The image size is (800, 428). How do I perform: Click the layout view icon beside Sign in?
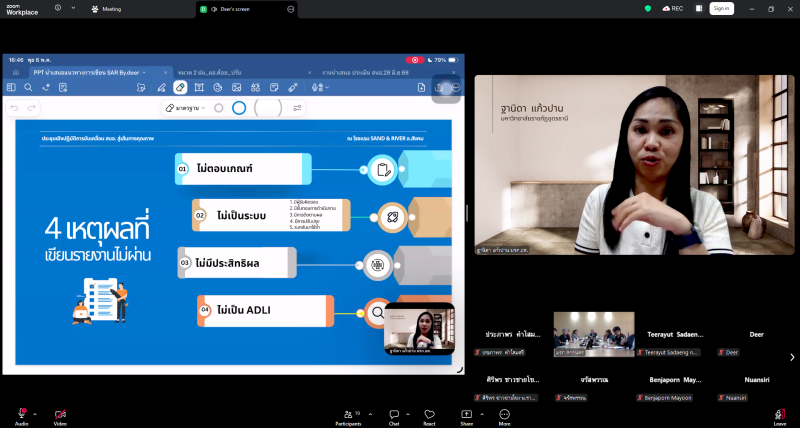(699, 9)
